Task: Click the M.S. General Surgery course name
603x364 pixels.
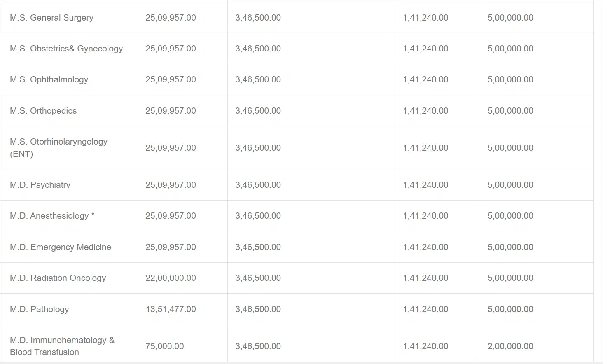Action: (51, 18)
